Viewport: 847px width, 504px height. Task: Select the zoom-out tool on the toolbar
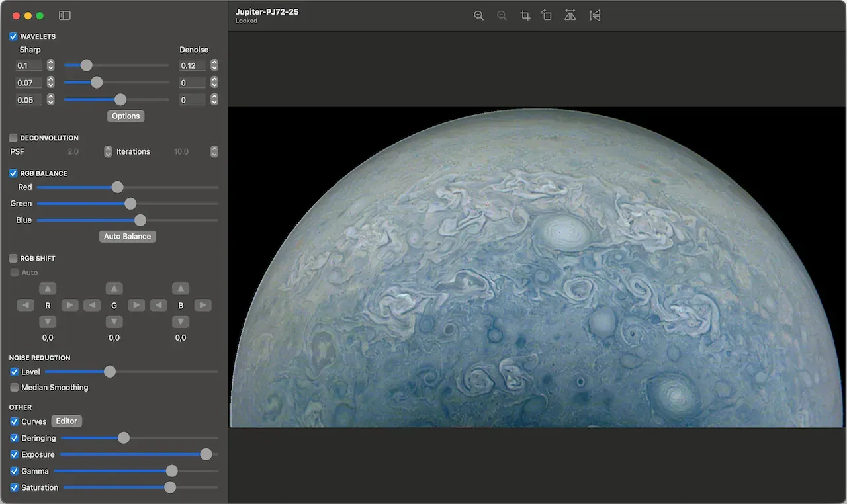click(x=502, y=15)
